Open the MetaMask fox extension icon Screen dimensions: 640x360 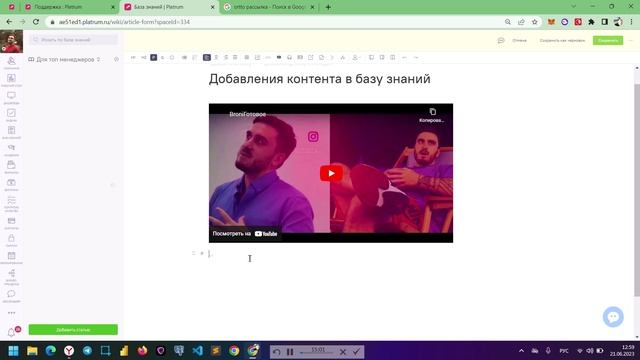coord(551,22)
